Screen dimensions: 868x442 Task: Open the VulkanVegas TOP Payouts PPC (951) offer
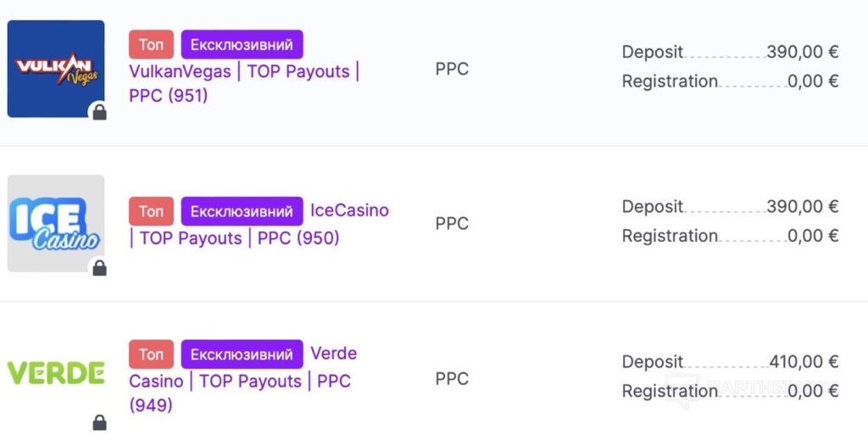(244, 83)
